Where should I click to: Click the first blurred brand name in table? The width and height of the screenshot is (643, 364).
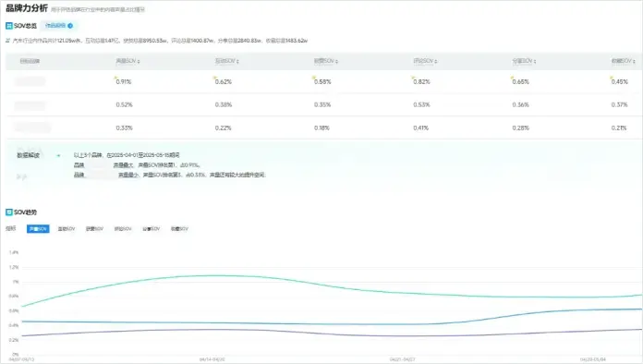click(30, 81)
